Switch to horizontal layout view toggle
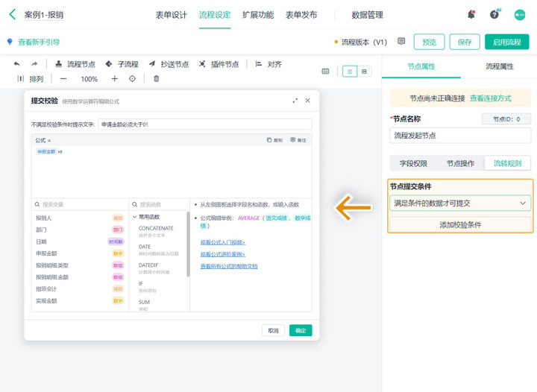This screenshot has width=537, height=392. coord(364,72)
